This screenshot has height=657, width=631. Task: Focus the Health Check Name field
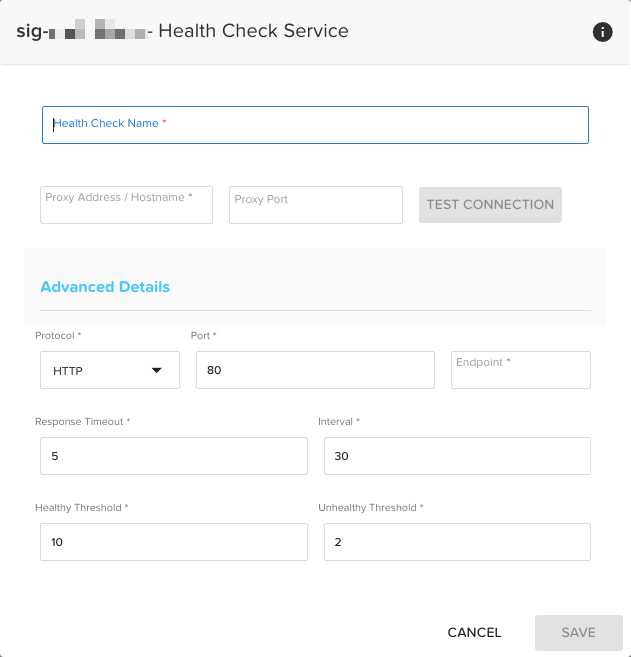[x=315, y=125]
